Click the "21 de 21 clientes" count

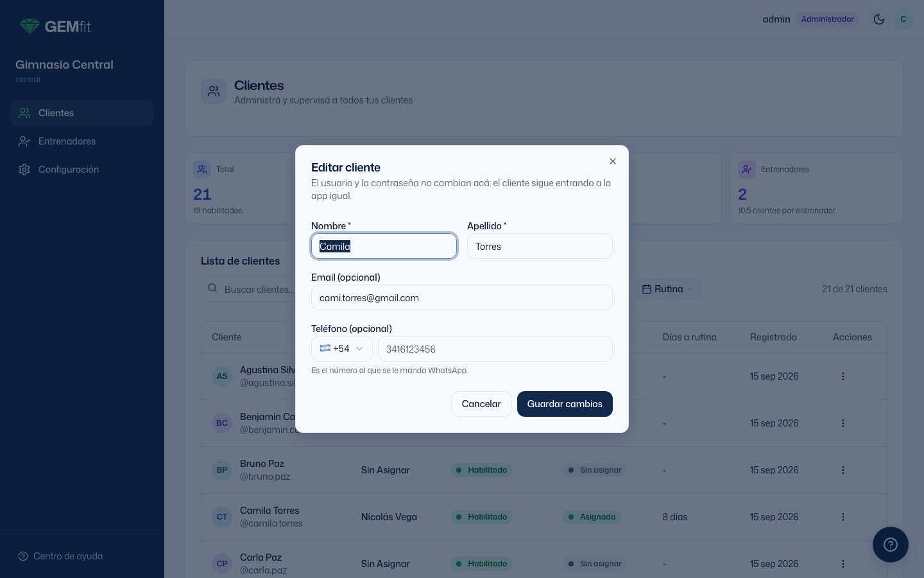(x=855, y=289)
